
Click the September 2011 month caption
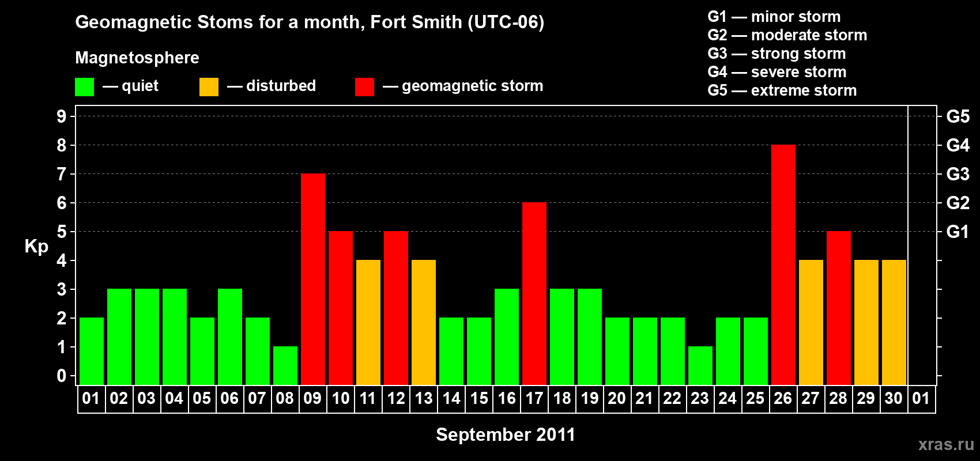point(506,434)
